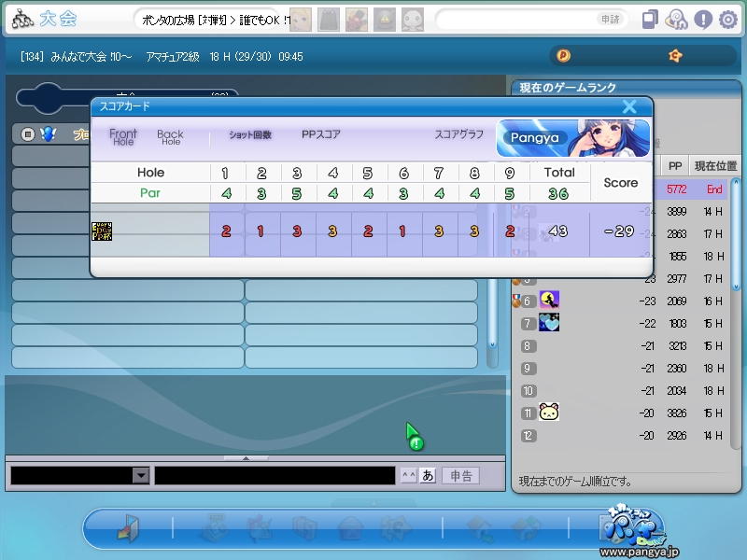Click the faded exchange arrows icon in bottom bar
747x560 pixels.
(x=526, y=528)
